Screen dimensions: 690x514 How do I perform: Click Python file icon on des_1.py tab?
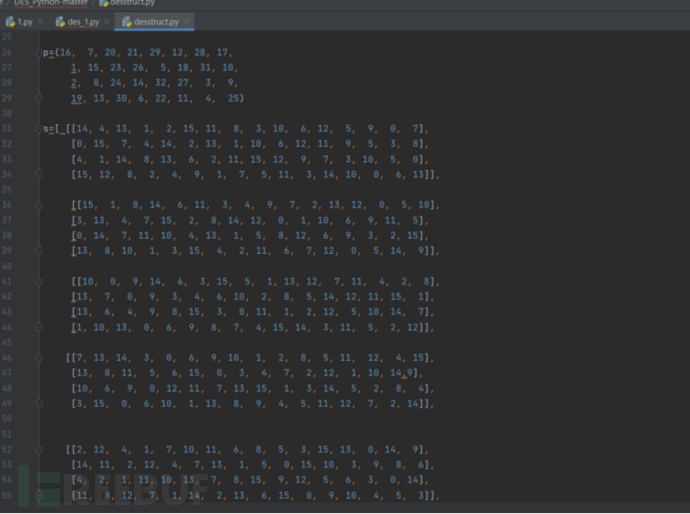61,21
